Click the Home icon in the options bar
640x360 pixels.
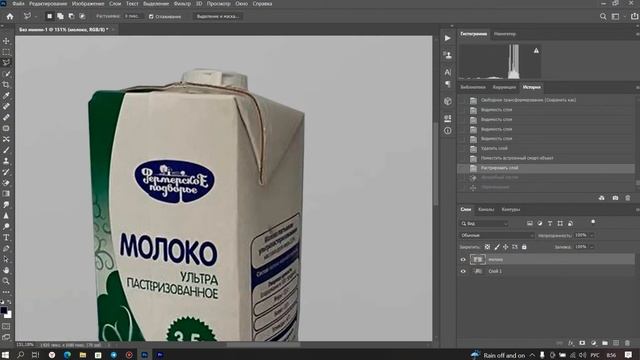10,16
